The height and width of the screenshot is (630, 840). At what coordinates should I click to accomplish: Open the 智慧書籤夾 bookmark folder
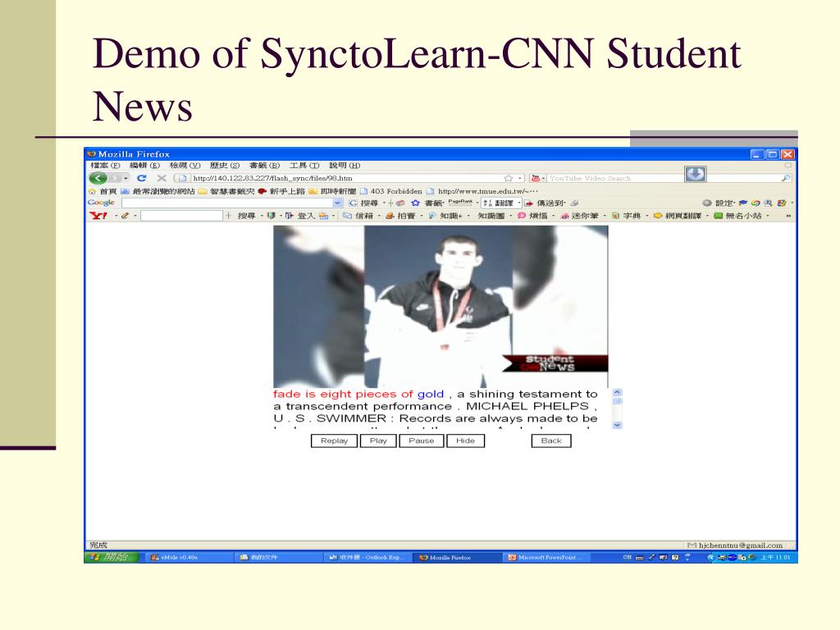point(226,191)
